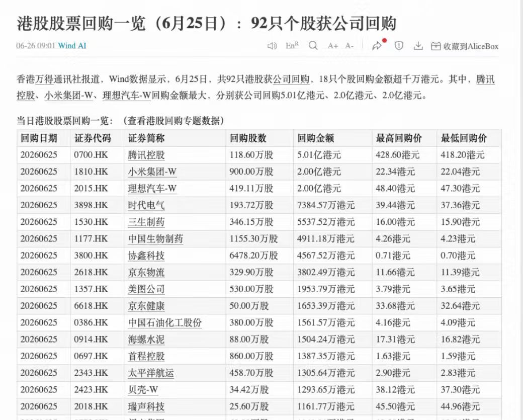
Task: Open 海螺水泥 stock link
Action: [146, 339]
